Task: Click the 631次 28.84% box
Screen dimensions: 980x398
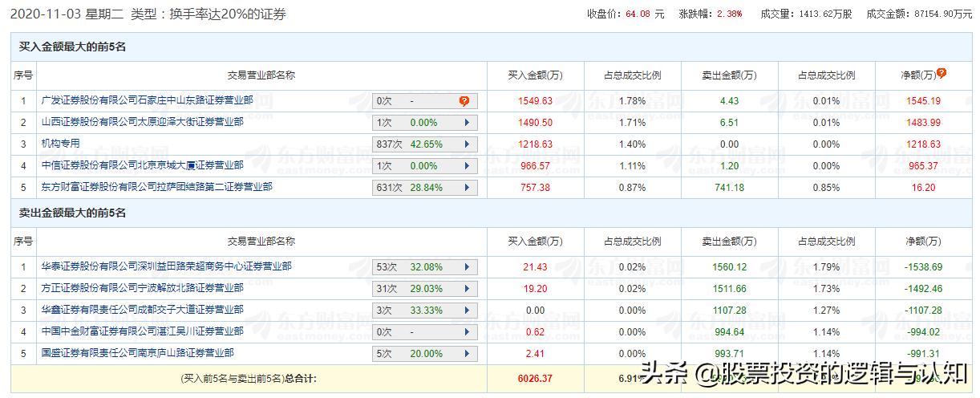Action: click(x=425, y=188)
